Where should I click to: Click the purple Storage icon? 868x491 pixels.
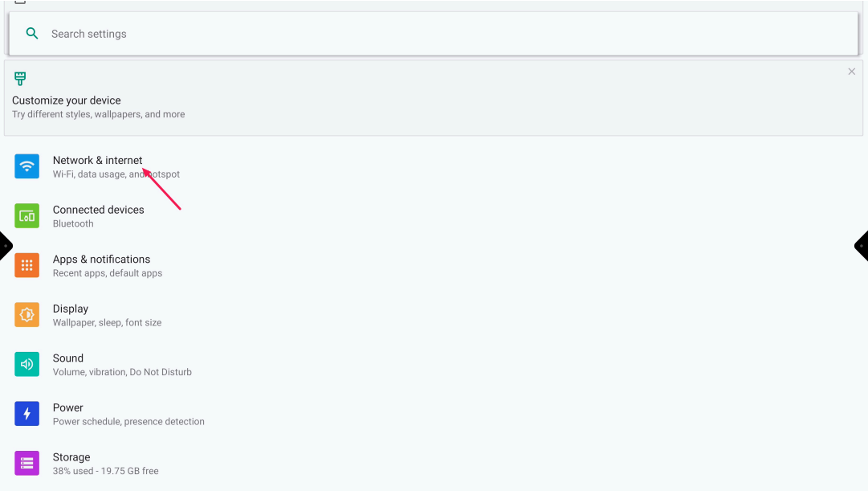(26, 463)
